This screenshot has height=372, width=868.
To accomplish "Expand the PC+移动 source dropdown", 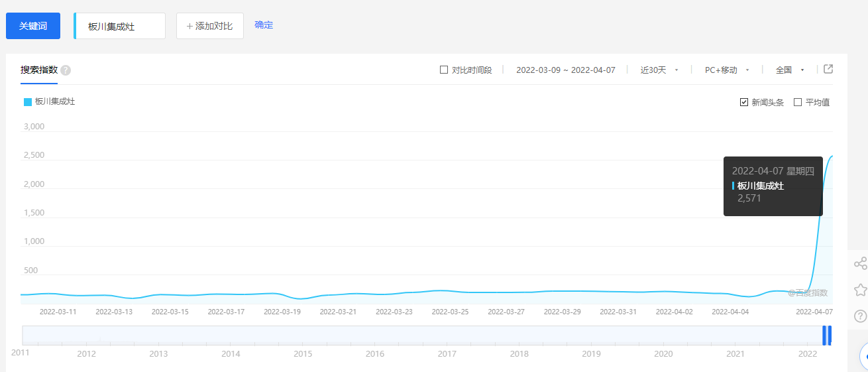I will point(726,70).
